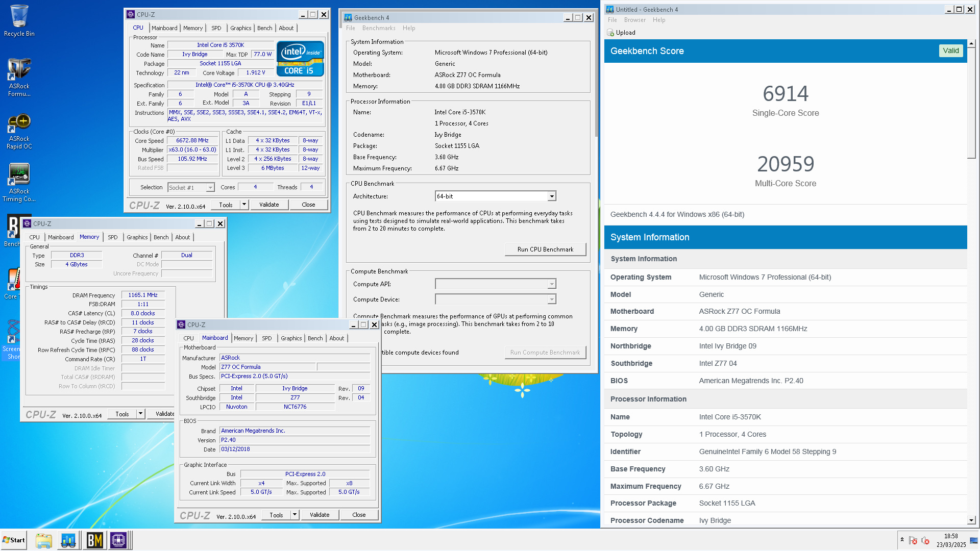Open the BM benchmark taskbar icon
The height and width of the screenshot is (551, 980).
[94, 540]
